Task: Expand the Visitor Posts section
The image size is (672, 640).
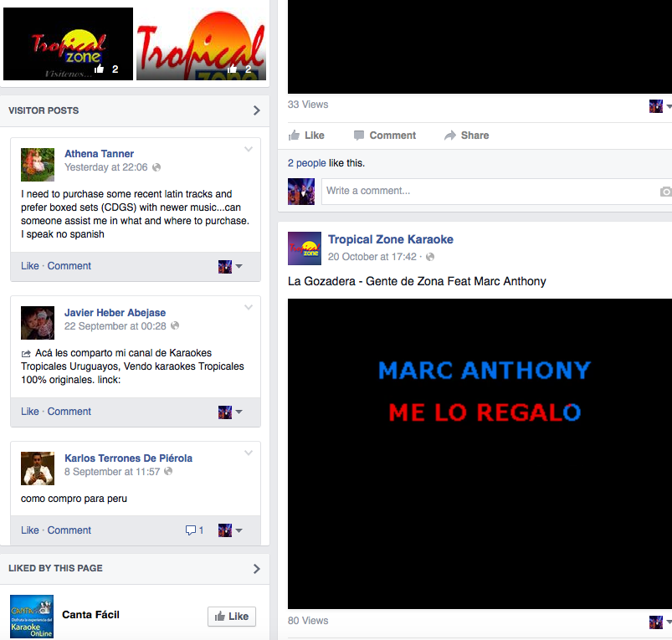Action: [256, 110]
